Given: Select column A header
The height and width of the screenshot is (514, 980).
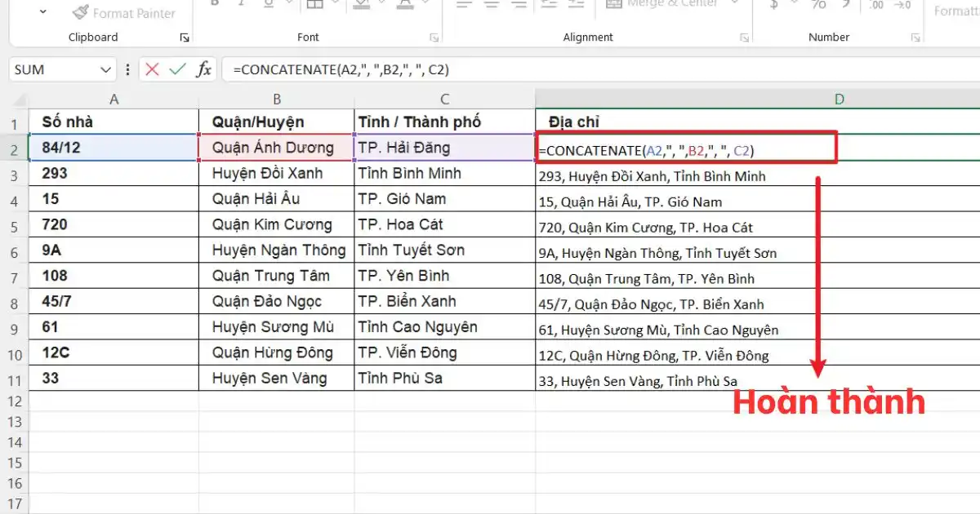Looking at the screenshot, I should (x=114, y=100).
